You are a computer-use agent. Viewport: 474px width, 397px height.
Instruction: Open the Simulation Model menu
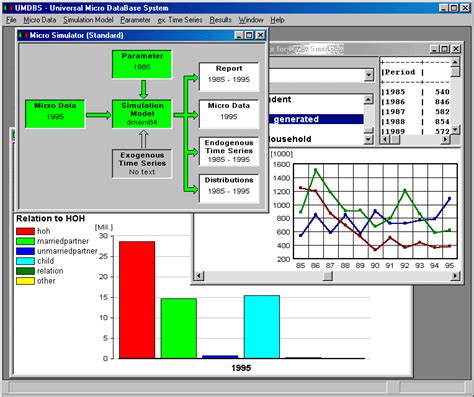88,20
